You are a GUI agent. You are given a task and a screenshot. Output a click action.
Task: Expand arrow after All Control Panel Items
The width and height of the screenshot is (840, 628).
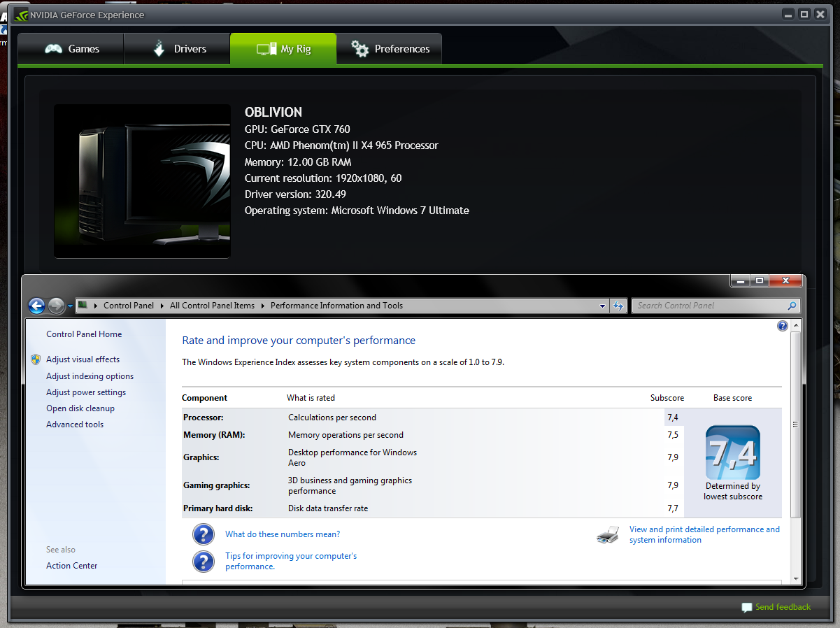point(263,306)
